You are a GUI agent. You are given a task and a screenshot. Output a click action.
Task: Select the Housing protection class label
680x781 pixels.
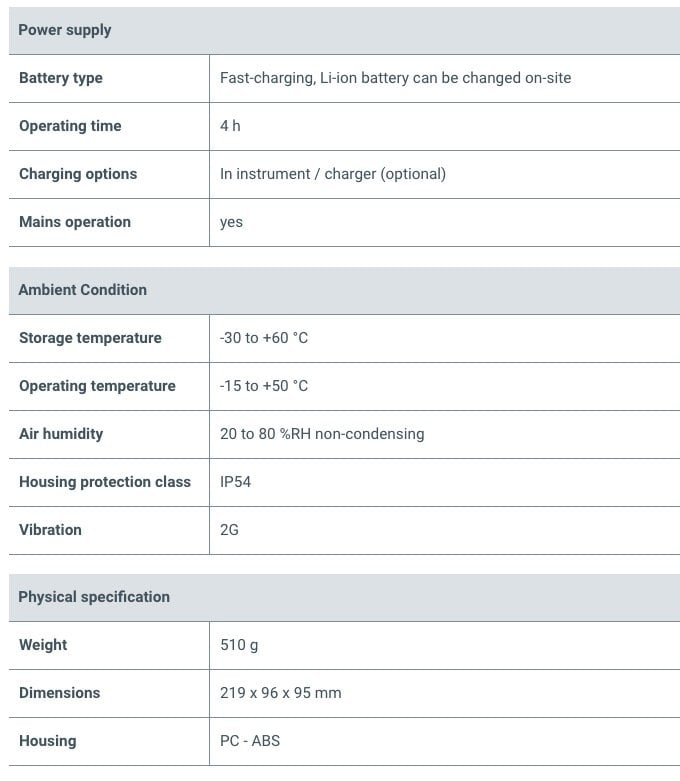point(105,482)
